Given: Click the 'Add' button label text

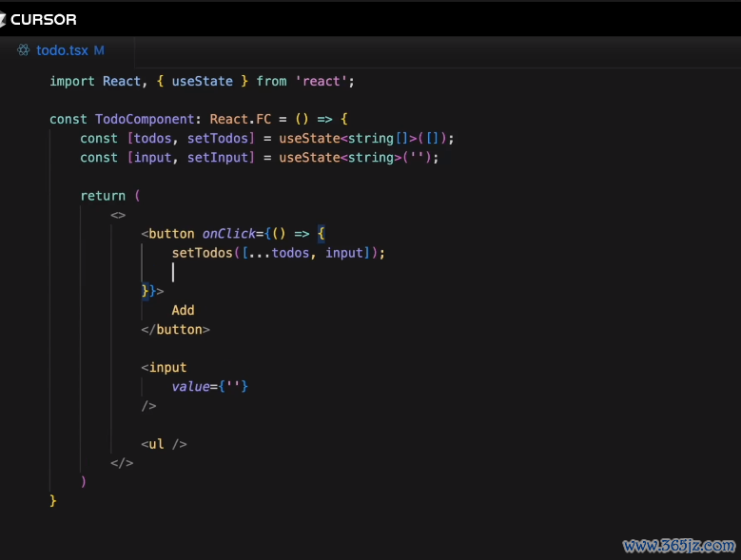Looking at the screenshot, I should [x=183, y=310].
